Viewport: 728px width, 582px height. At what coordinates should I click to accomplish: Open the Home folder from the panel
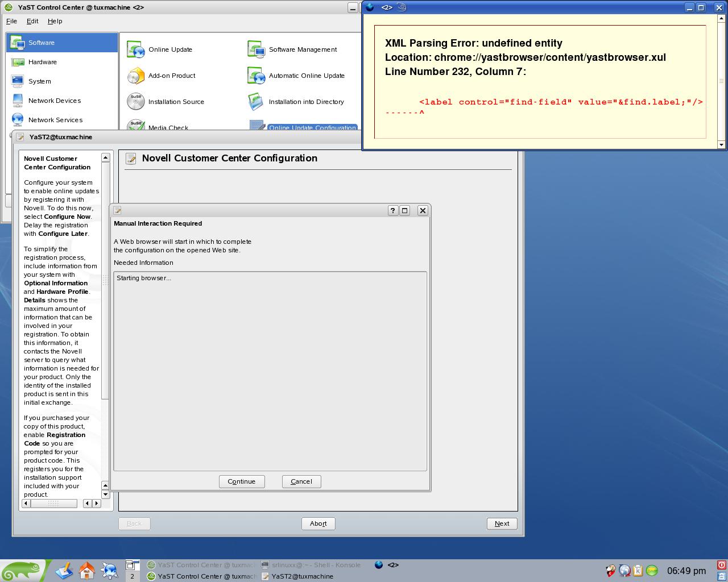point(86,570)
